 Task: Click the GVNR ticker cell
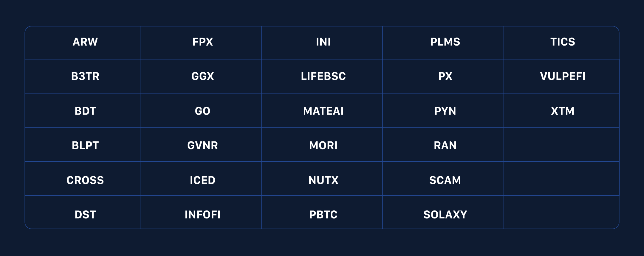(203, 146)
